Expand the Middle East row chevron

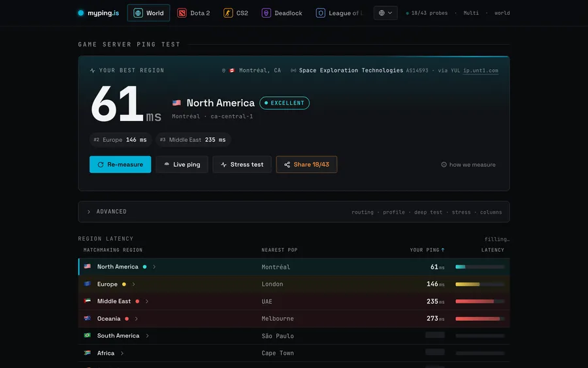click(146, 301)
